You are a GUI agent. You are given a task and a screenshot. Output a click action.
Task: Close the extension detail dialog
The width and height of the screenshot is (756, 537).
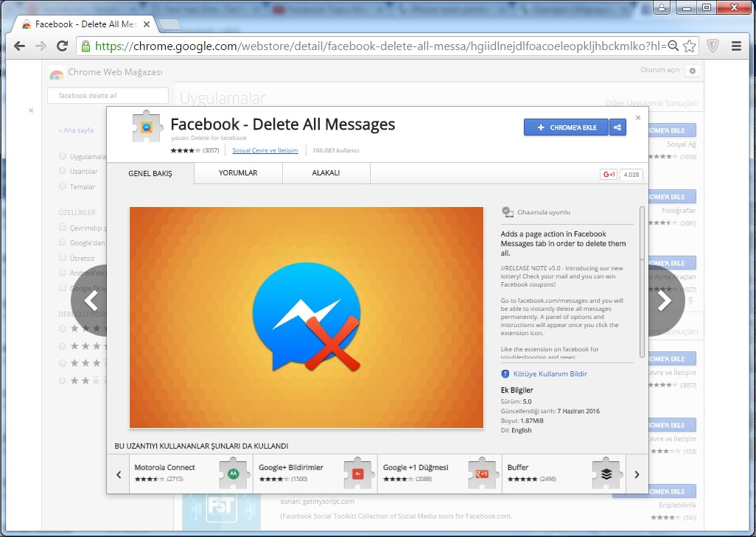coord(638,117)
